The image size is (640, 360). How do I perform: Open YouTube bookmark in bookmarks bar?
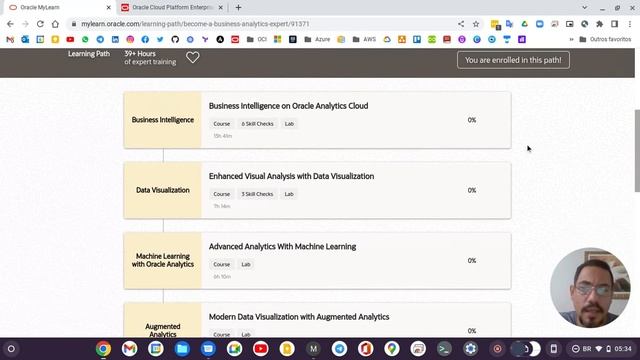point(70,40)
